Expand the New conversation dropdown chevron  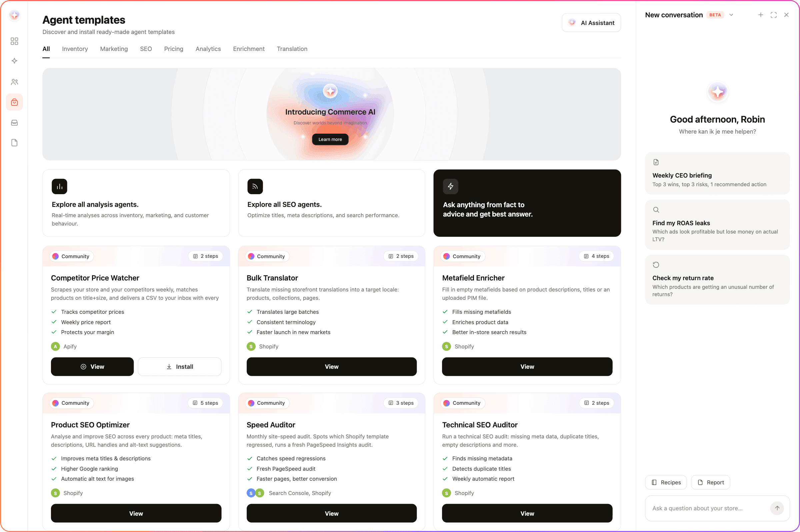(731, 15)
